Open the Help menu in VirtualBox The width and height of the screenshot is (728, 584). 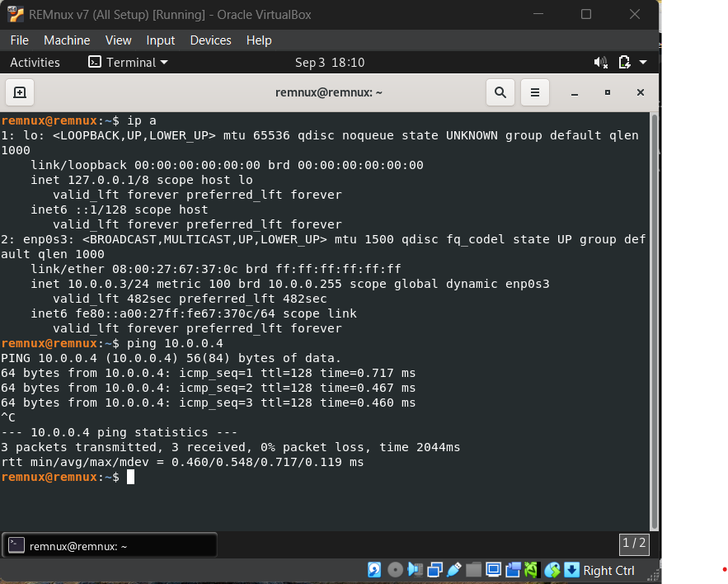point(259,40)
